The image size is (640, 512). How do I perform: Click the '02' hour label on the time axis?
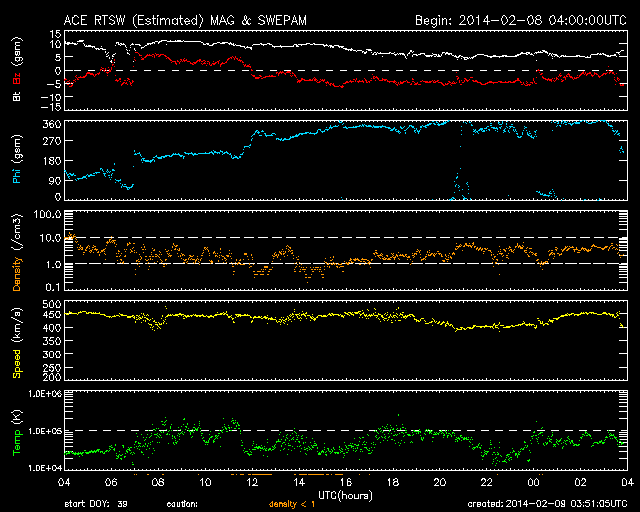click(x=580, y=483)
